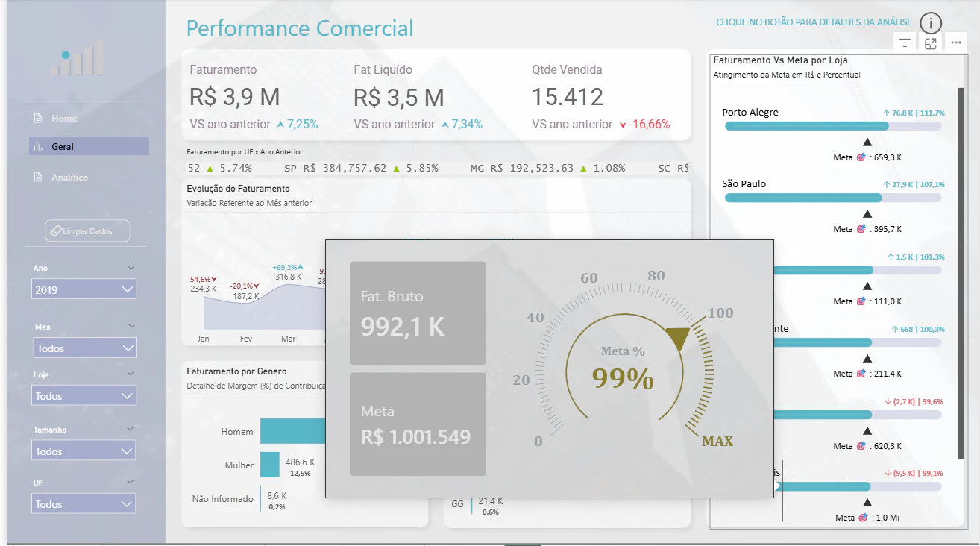Click the Meta % gauge pointer
Viewport: 980px width, 546px height.
click(679, 338)
